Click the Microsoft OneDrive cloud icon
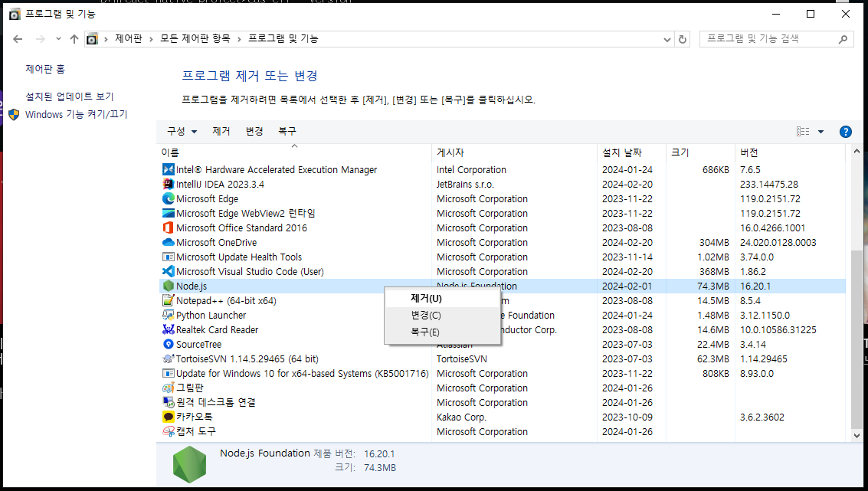868x491 pixels. tap(169, 243)
